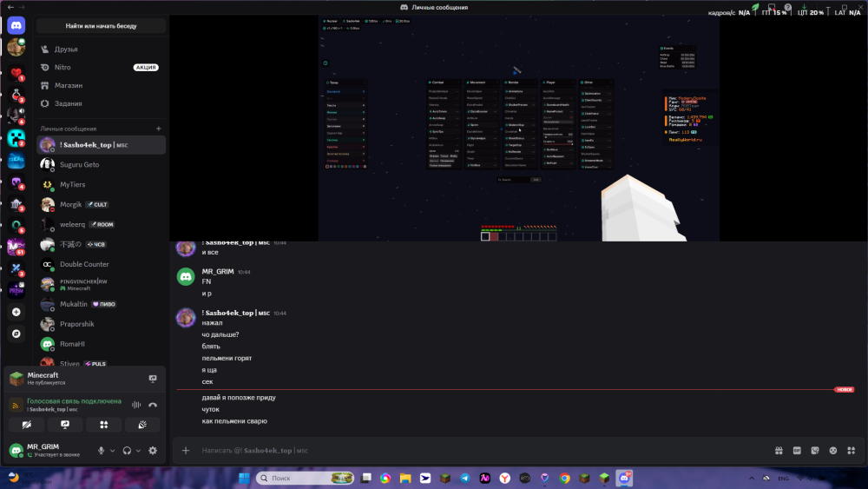
Task: Click the message input field for Sasho4ek_top
Action: (x=482, y=451)
